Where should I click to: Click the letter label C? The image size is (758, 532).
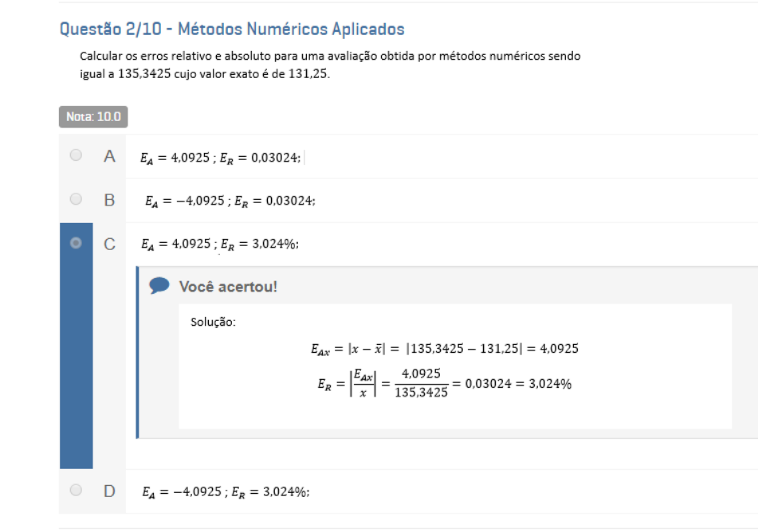click(x=109, y=243)
